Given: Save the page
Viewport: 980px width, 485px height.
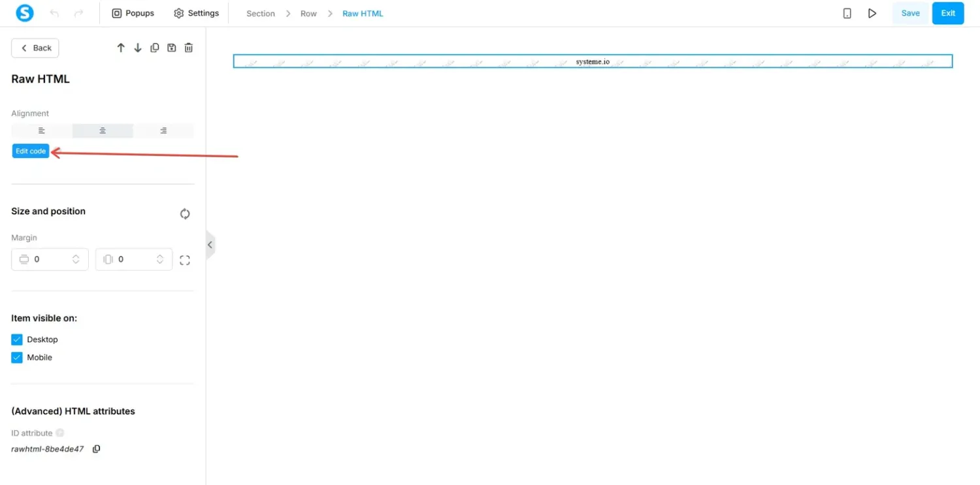Looking at the screenshot, I should tap(910, 13).
